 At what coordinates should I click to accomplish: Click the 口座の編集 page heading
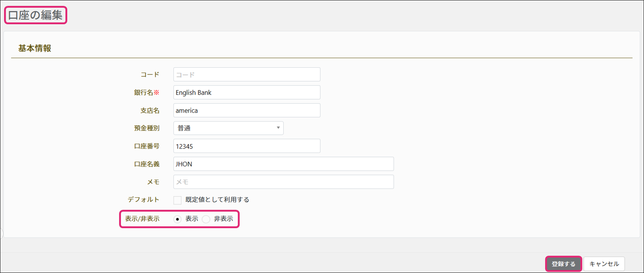[x=35, y=15]
